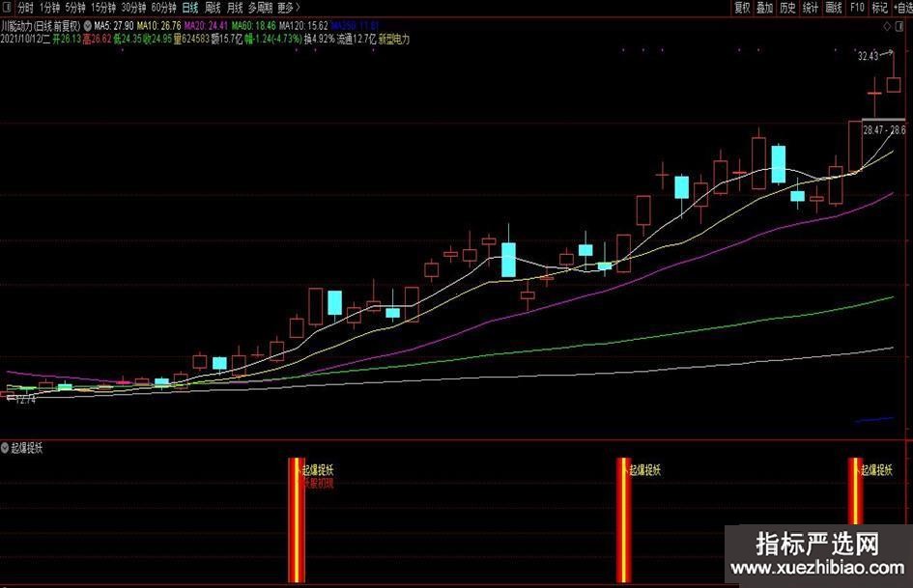Click the panel icon left of 分时
913x588 pixels.
pos(7,8)
